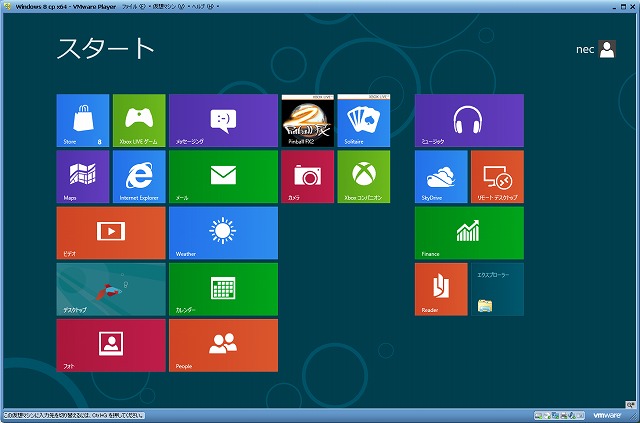Screen dimensions: 640x423
Task: Open the カメラ camera tile
Action: pyautogui.click(x=307, y=177)
